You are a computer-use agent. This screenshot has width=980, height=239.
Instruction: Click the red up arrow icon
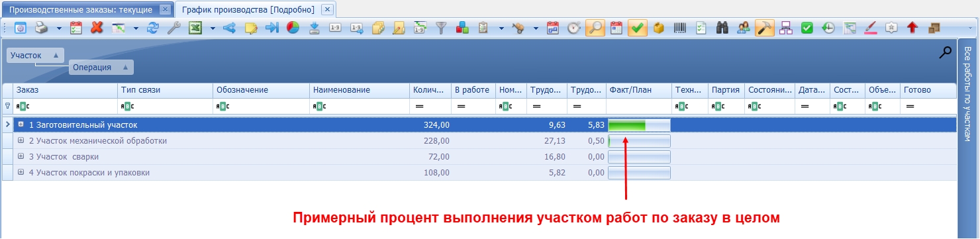tap(912, 28)
